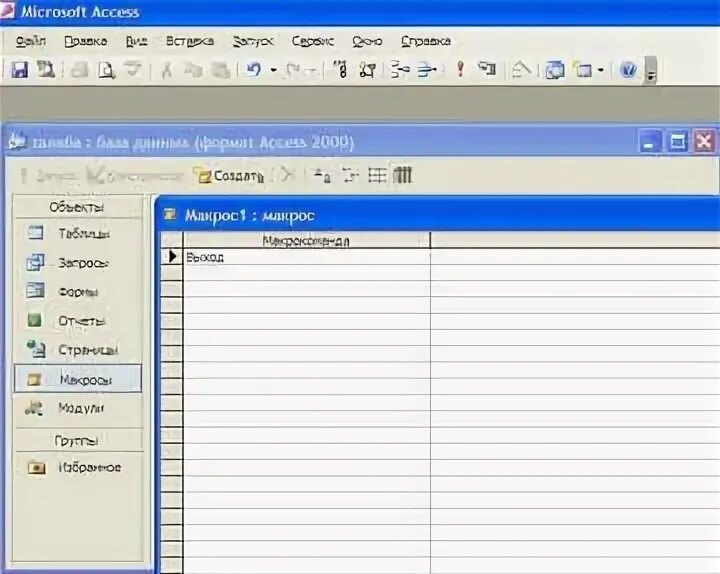Save the macro with the floppy disk icon
This screenshot has width=720, height=574.
click(x=20, y=70)
